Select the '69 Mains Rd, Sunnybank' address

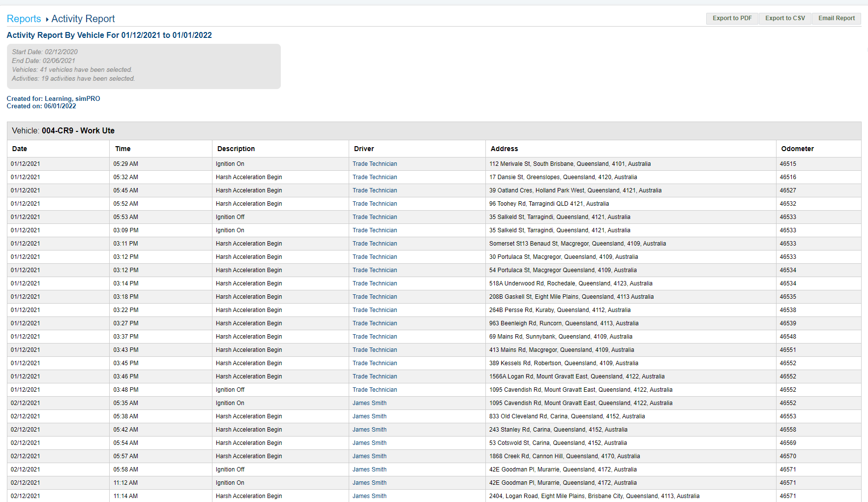[x=561, y=337]
